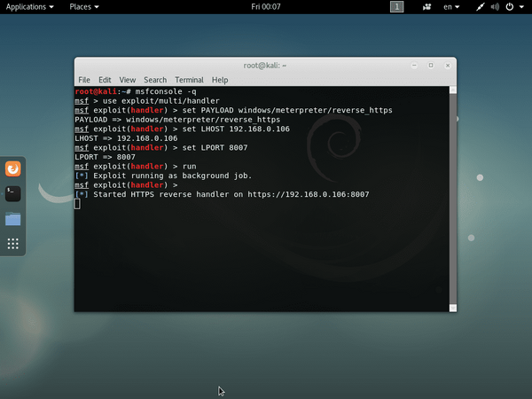Open the en keyboard layout dropdown
The width and height of the screenshot is (532, 399).
pos(451,7)
